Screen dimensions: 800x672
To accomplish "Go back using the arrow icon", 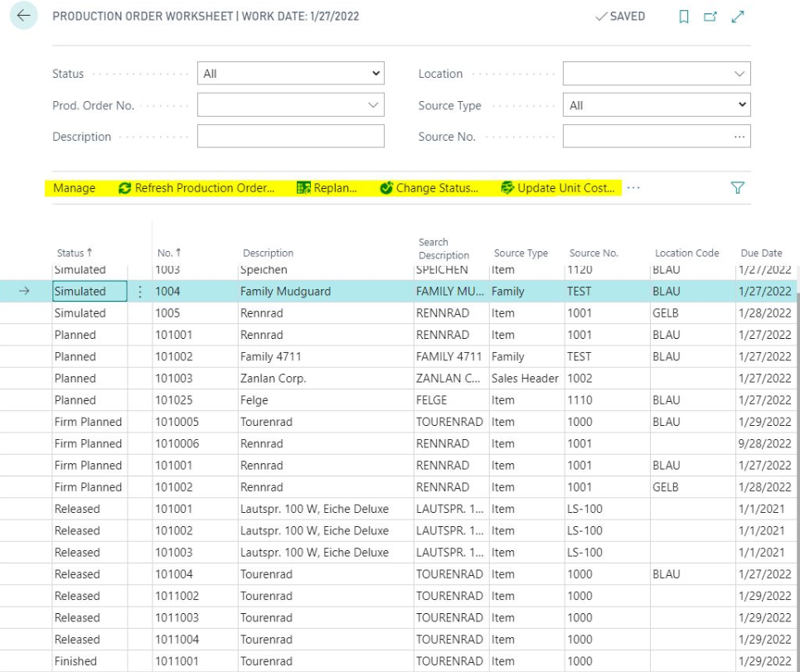I will [23, 16].
